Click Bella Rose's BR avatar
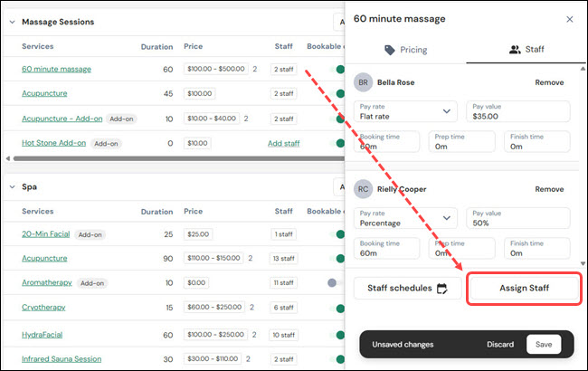This screenshot has height=371, width=588. coord(363,82)
